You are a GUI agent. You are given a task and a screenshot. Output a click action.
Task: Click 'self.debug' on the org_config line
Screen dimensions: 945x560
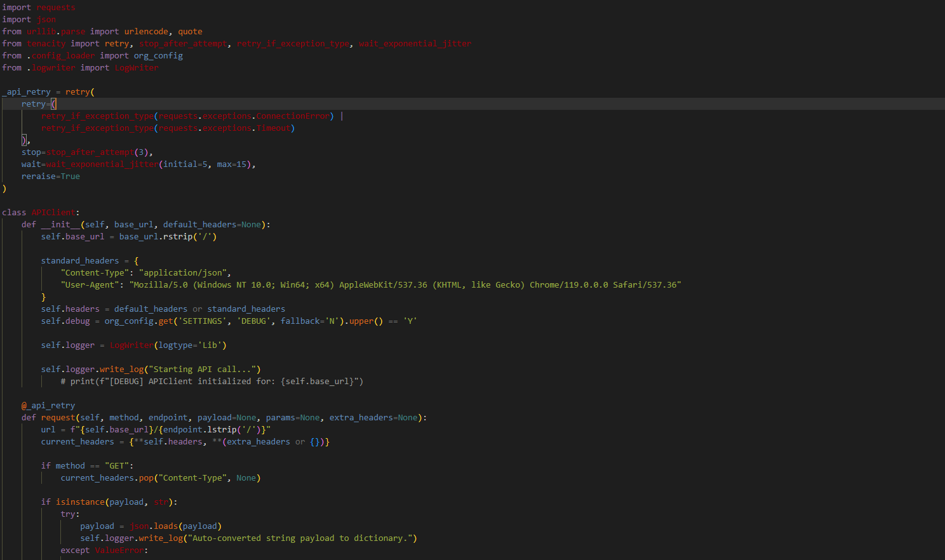[x=65, y=321]
